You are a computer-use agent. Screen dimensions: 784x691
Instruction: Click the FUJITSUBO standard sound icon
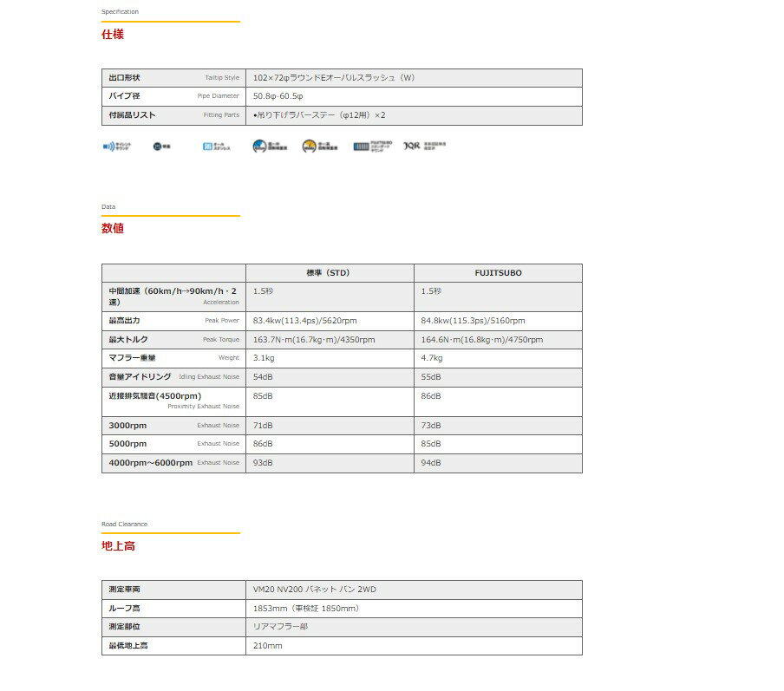click(x=373, y=146)
